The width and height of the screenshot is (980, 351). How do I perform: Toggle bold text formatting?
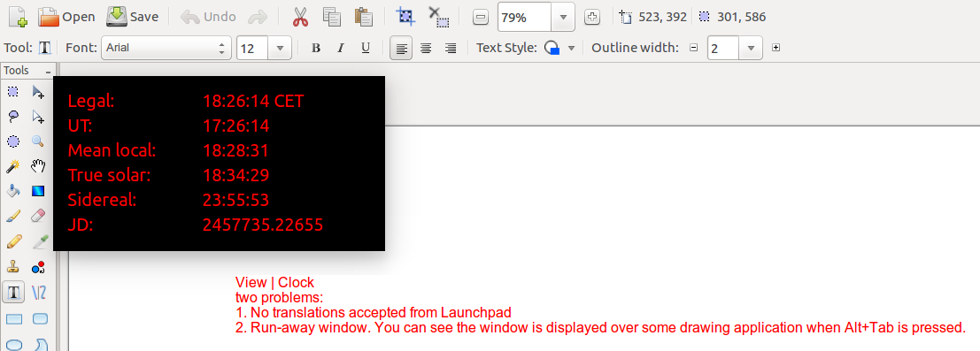tap(316, 48)
